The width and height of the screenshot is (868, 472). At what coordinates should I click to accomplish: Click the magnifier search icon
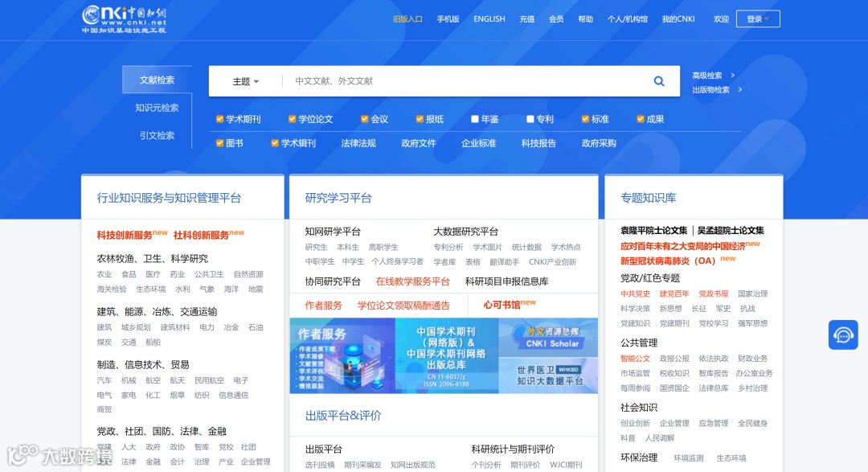pos(659,81)
